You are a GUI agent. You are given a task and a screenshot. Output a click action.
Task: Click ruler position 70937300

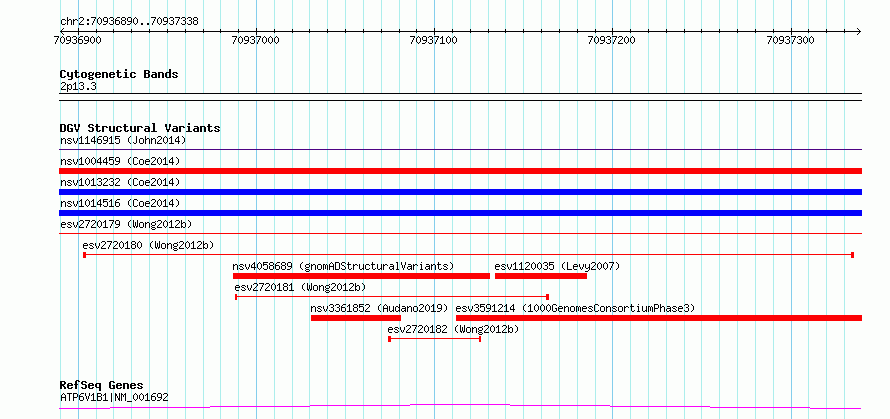tap(790, 40)
